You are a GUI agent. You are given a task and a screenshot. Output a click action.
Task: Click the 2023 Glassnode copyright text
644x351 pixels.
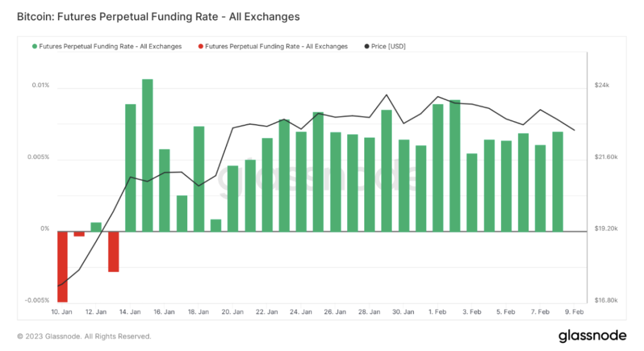(x=83, y=336)
